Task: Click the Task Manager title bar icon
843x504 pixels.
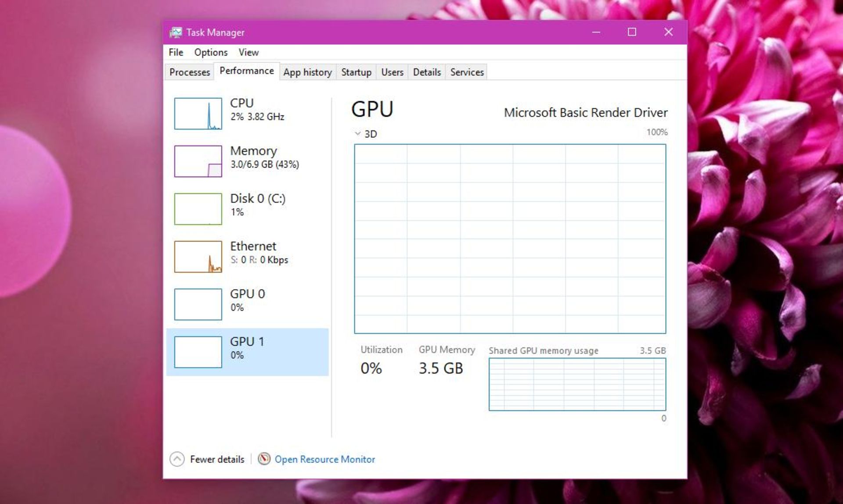Action: click(176, 32)
